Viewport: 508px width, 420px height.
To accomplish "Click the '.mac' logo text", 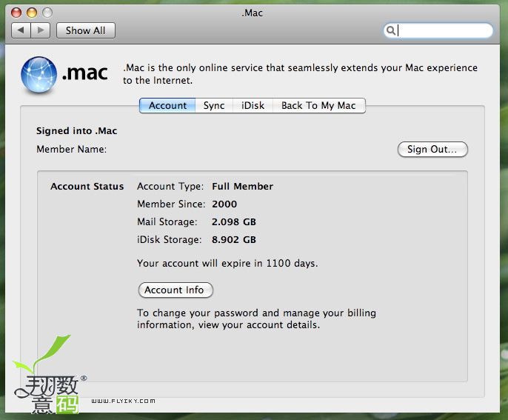I will pyautogui.click(x=85, y=73).
